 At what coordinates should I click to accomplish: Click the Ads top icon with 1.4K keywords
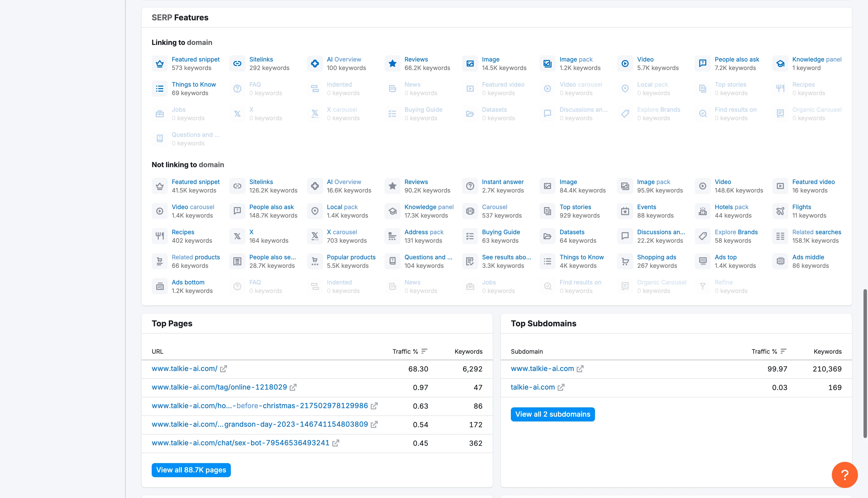pos(703,261)
